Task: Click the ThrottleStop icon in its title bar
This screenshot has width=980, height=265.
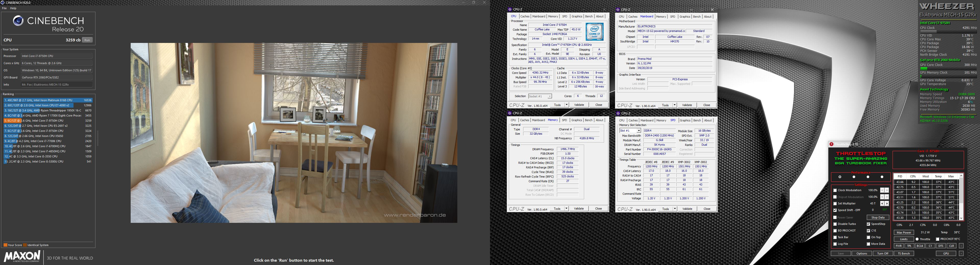Action: 832,144
